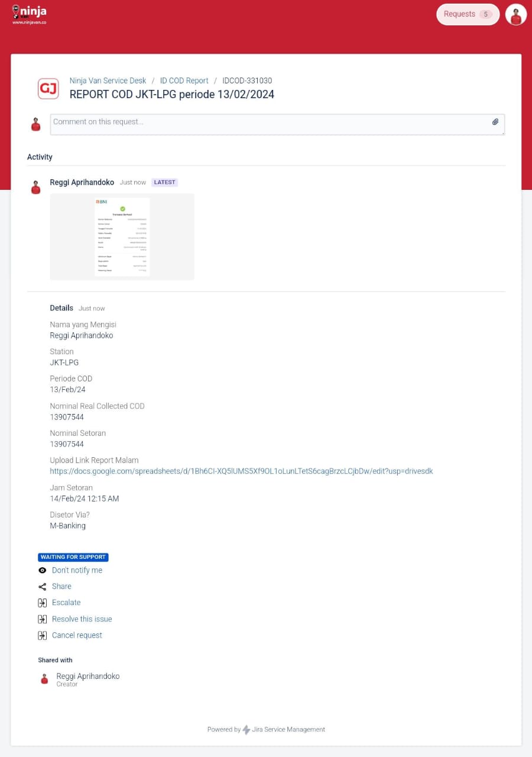The width and height of the screenshot is (532, 757).
Task: Open the BNI transfer receipt thumbnail
Action: click(x=122, y=237)
